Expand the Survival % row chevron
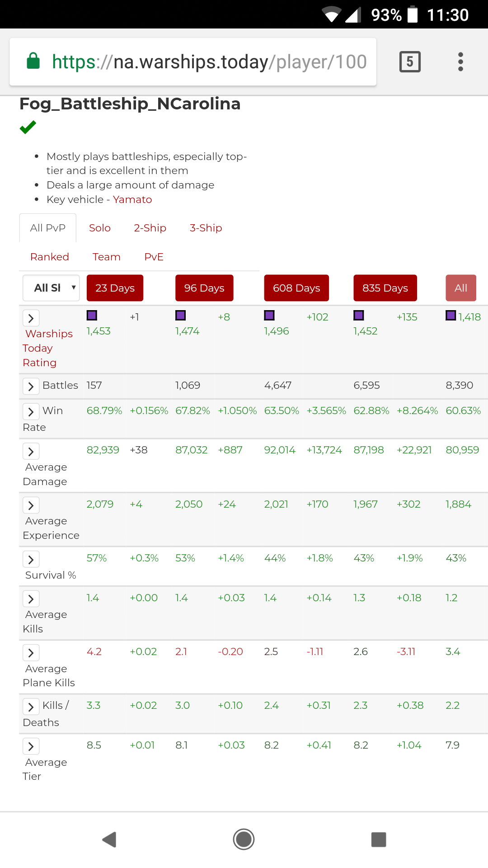Image resolution: width=488 pixels, height=868 pixels. [x=31, y=559]
